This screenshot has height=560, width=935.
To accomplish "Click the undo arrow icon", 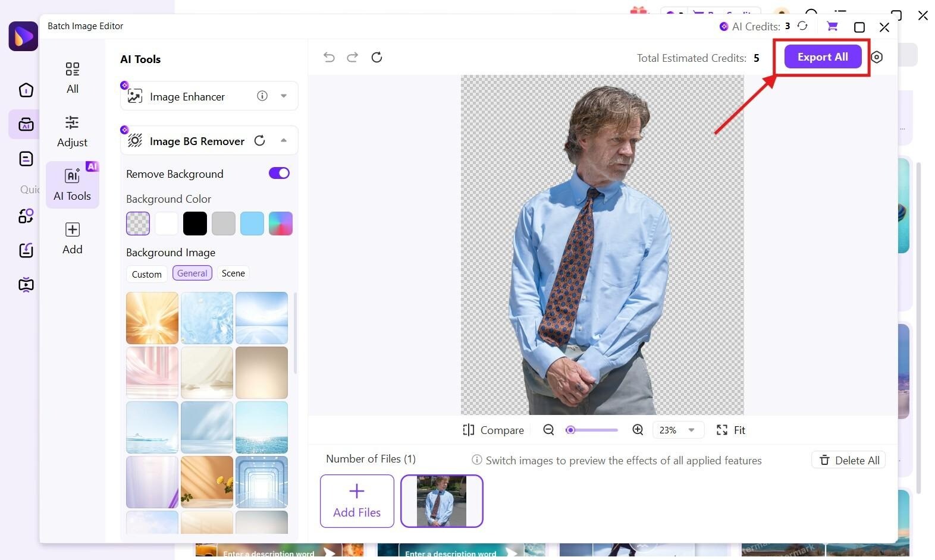I will (x=329, y=57).
